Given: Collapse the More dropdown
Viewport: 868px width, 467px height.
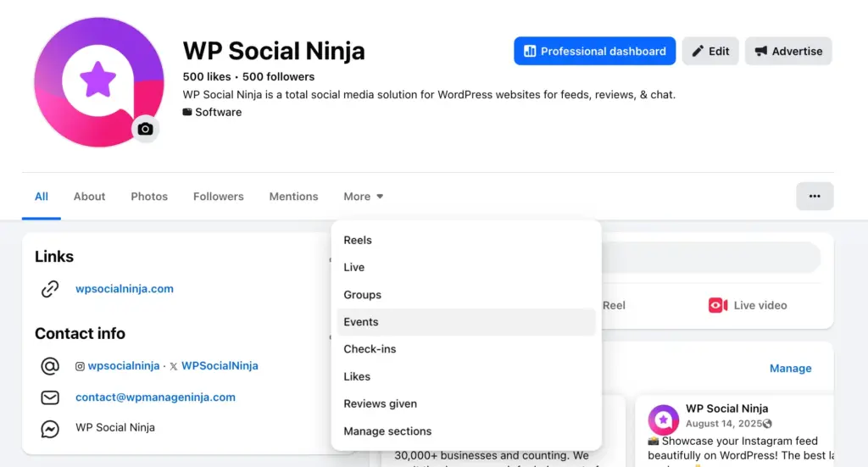Looking at the screenshot, I should 363,197.
